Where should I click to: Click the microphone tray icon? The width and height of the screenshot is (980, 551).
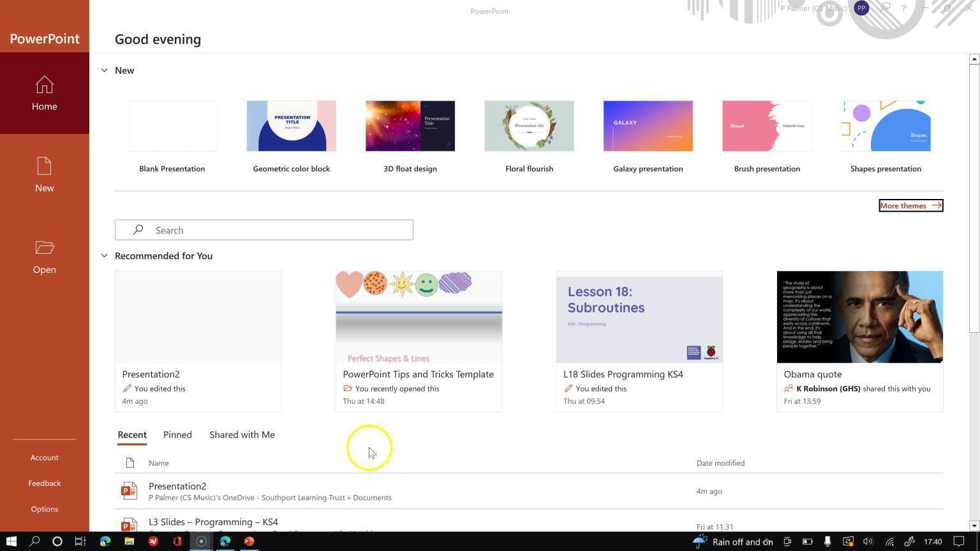tap(828, 541)
